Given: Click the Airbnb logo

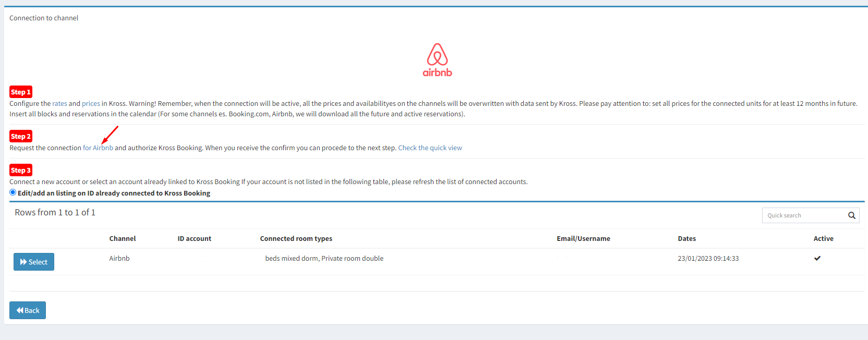Looking at the screenshot, I should click(437, 60).
